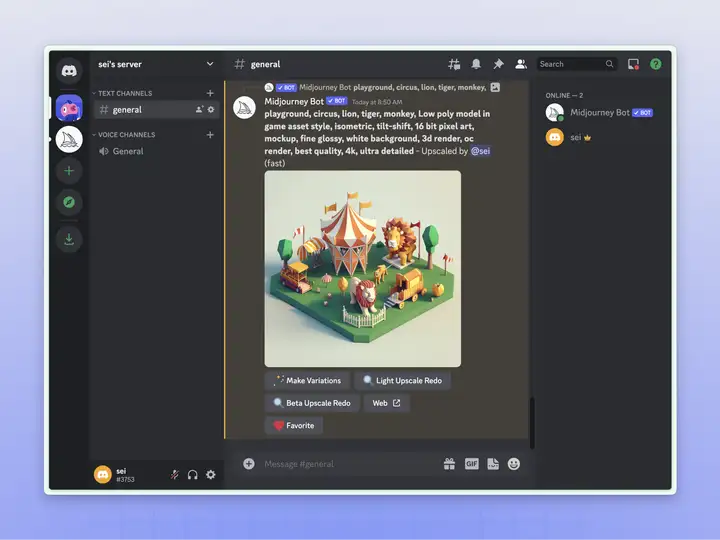Screen dimensions: 720x540
Task: Open the GIF picker
Action: pos(472,464)
